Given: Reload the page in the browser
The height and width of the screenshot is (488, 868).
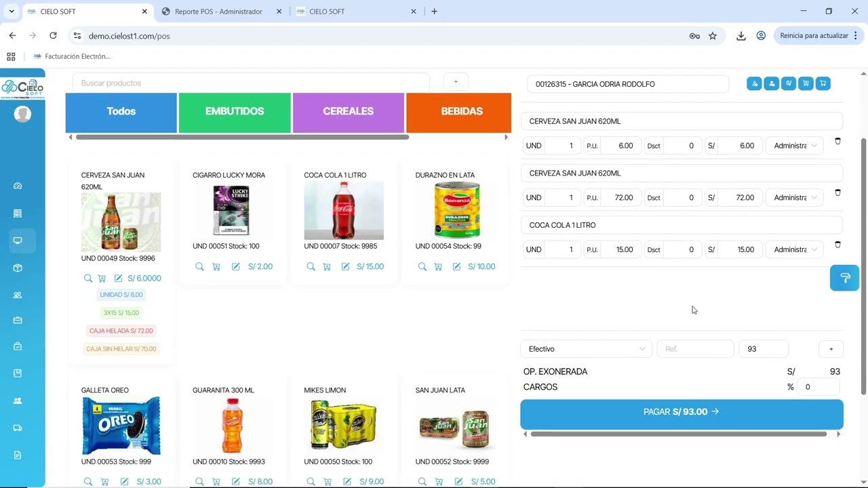Looking at the screenshot, I should (53, 36).
